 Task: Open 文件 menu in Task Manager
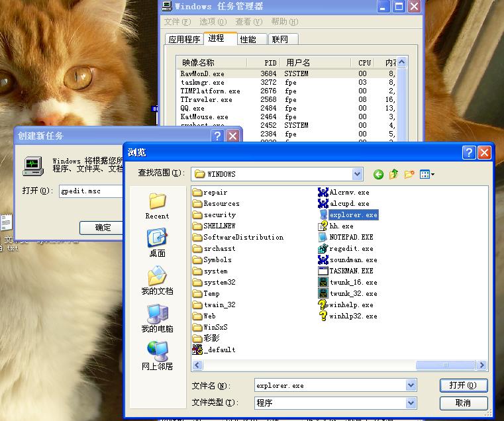(x=177, y=22)
